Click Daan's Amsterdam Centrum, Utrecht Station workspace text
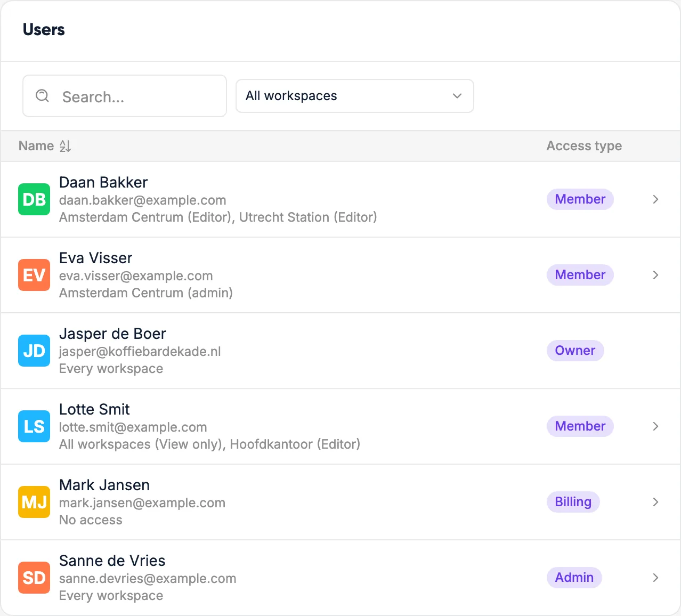Screen dimensions: 681x616 point(218,217)
